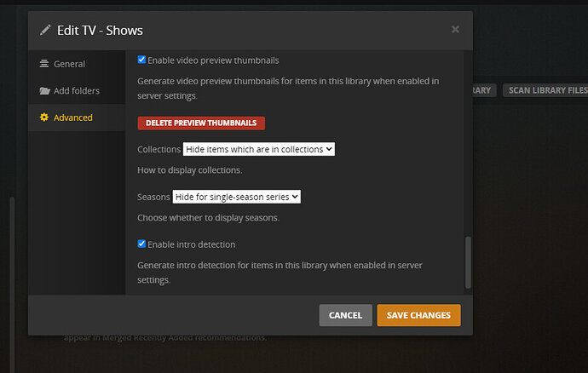Toggle Enable intro detection checkbox
This screenshot has width=588, height=373.
click(x=141, y=244)
